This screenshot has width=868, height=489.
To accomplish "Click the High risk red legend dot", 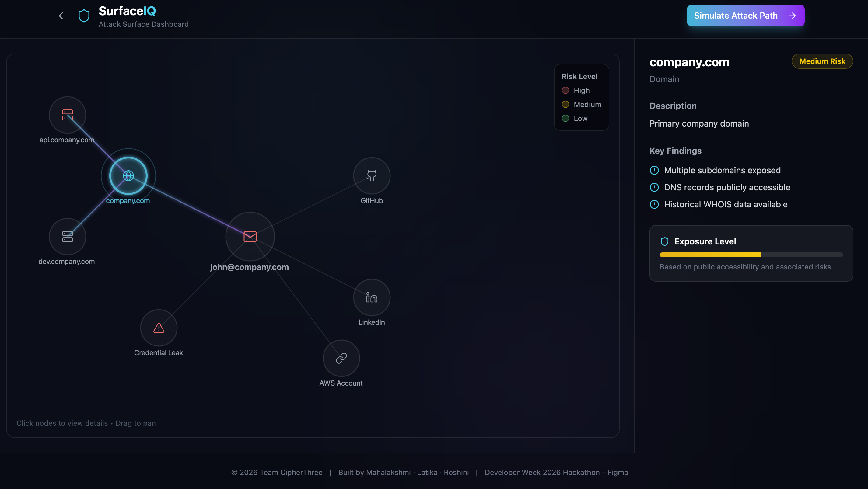I will [x=565, y=91].
